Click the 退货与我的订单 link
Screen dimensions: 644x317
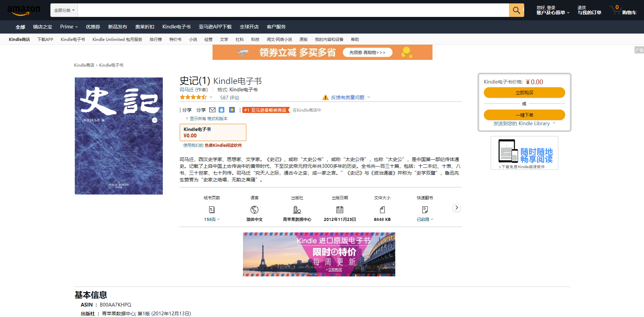tap(589, 10)
